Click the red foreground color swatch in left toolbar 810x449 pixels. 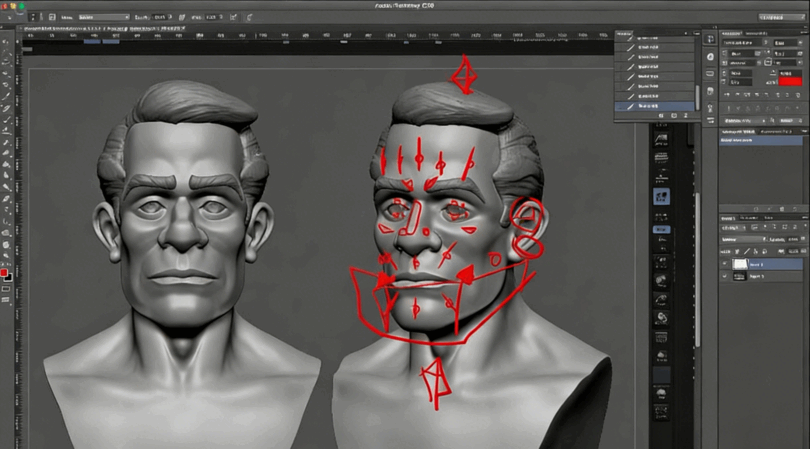(x=5, y=272)
